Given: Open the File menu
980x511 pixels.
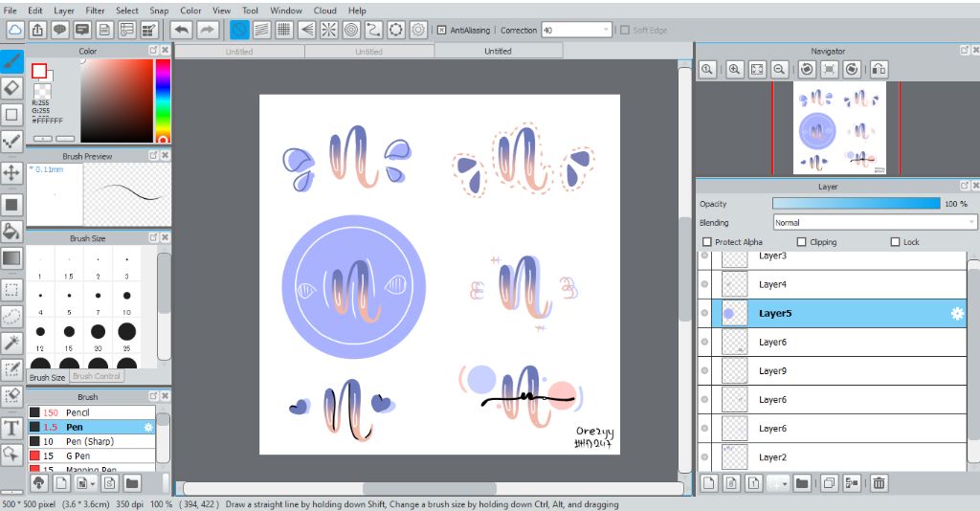Looking at the screenshot, I should (x=11, y=11).
